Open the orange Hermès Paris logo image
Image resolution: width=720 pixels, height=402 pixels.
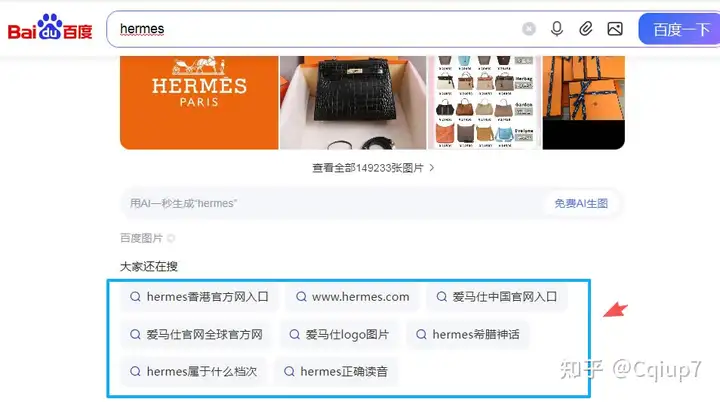click(x=199, y=102)
